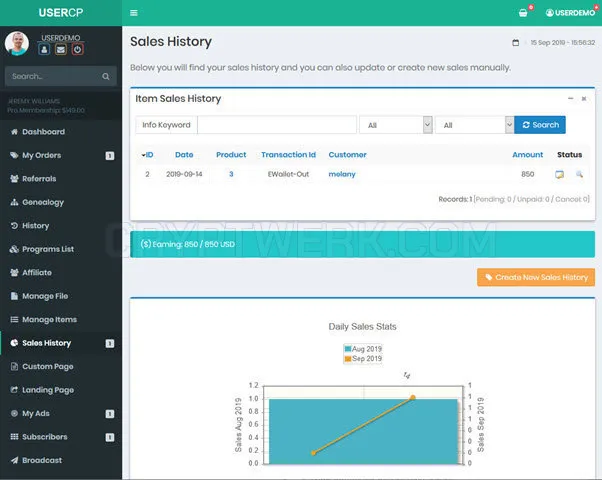Sort by Customer column header
The height and width of the screenshot is (480, 602).
point(347,155)
